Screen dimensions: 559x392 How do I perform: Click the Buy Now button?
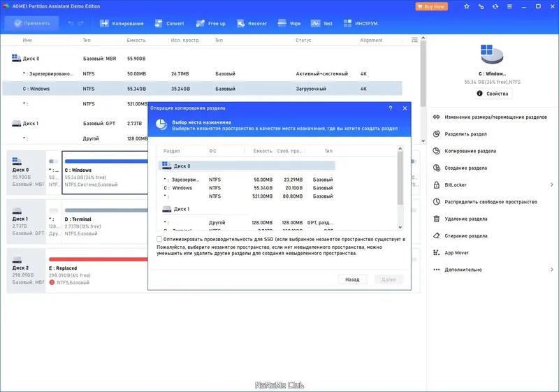click(x=431, y=6)
